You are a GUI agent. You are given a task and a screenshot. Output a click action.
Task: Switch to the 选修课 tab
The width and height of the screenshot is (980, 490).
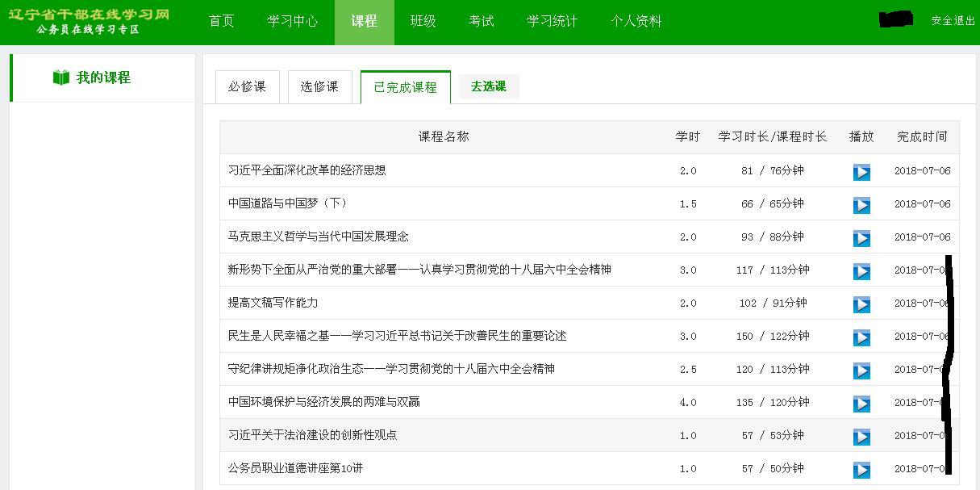click(x=319, y=87)
